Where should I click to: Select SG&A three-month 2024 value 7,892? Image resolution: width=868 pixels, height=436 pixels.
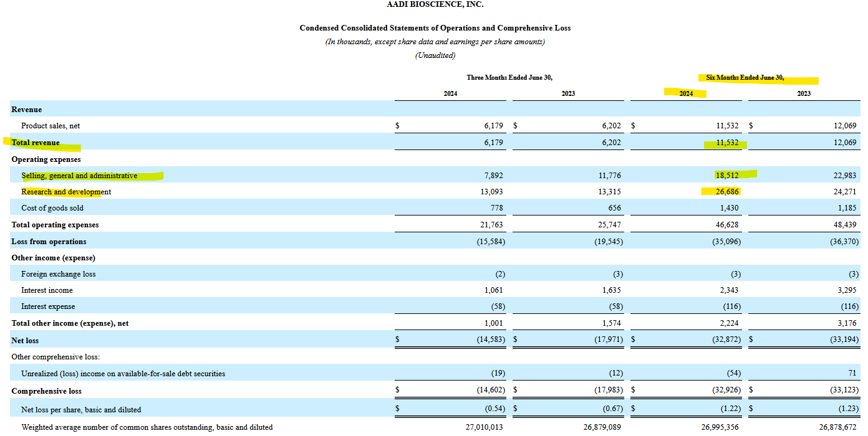494,176
